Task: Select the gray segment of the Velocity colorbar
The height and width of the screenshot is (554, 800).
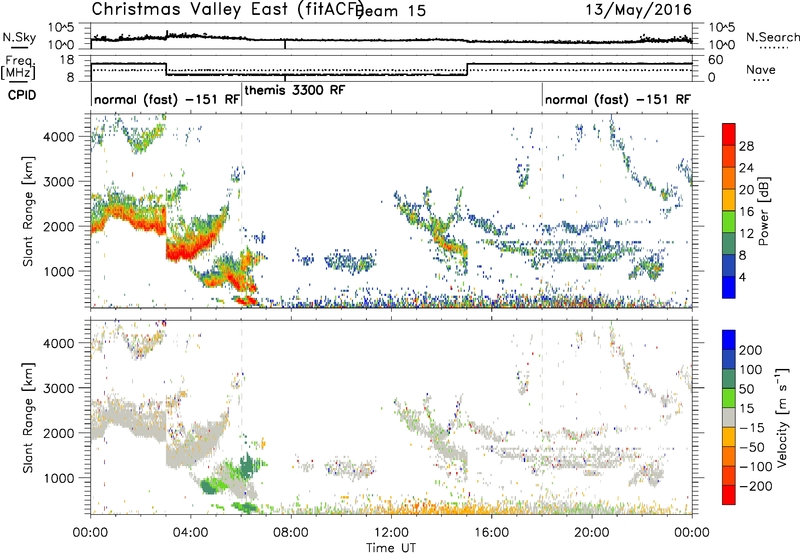Action: click(x=729, y=418)
